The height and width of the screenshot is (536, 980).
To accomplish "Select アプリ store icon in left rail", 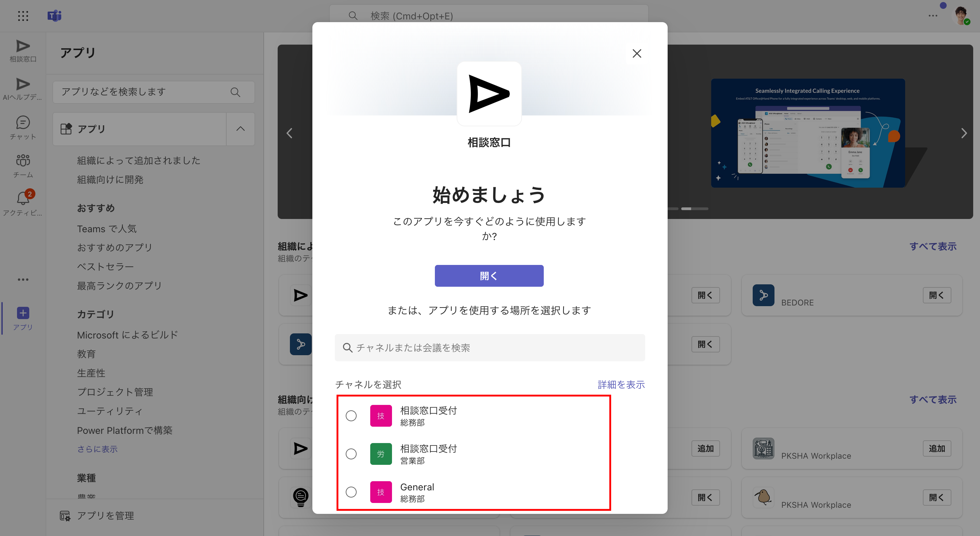I will (x=23, y=318).
